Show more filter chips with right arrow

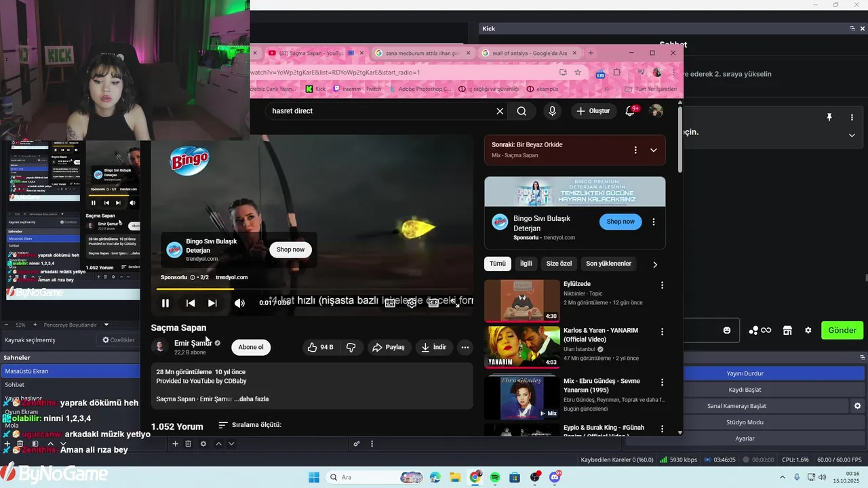click(655, 264)
